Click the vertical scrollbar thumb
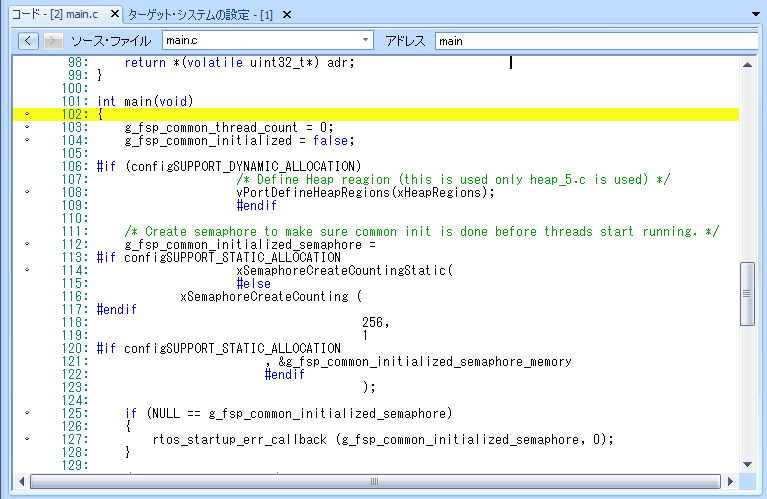This screenshot has height=499, width=767. [747, 294]
